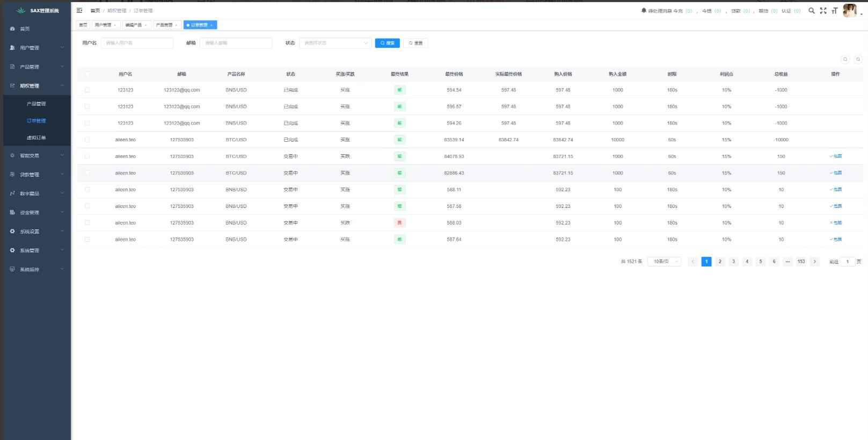Expand the 用户管理 sidebar menu
Viewport: 868px width, 440px height.
coord(37,48)
